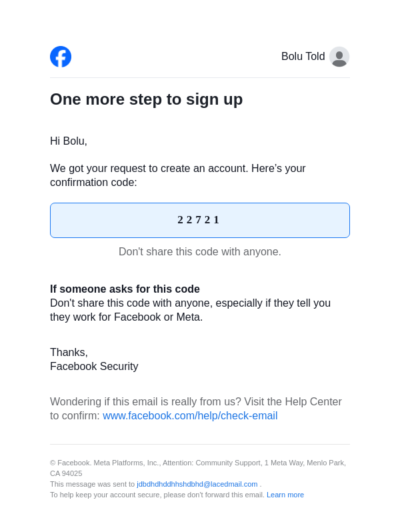Select the 22721 confirmation code box
The image size is (400, 532).
pyautogui.click(x=199, y=220)
